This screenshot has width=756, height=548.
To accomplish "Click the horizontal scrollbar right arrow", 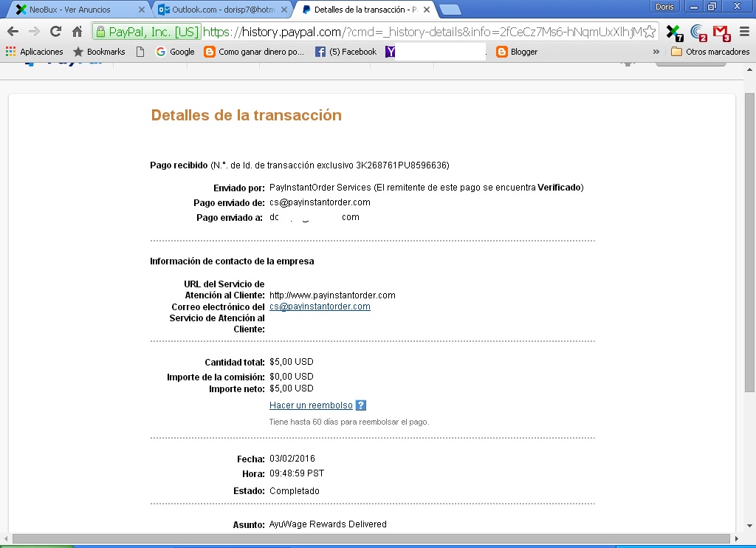I will click(736, 538).
